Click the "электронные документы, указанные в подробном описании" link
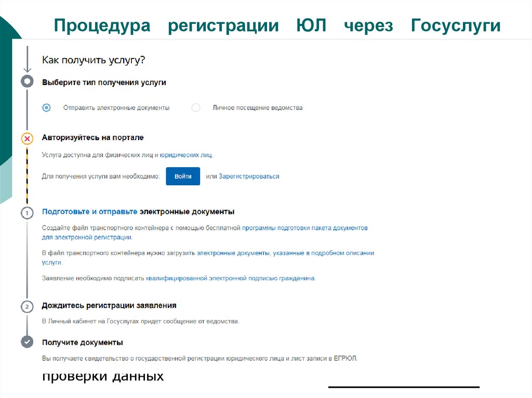The height and width of the screenshot is (398, 532). tap(286, 253)
